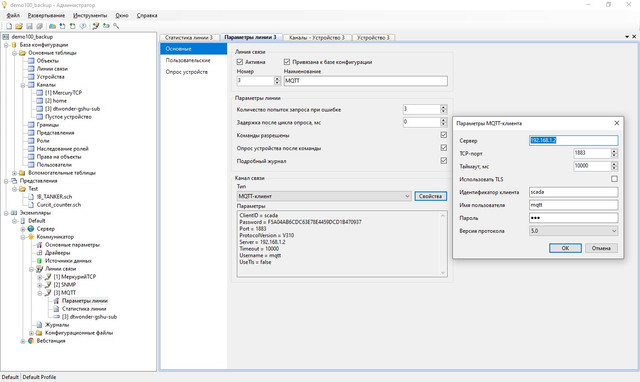Open the Развертывание menu
This screenshot has width=640, height=382.
tap(46, 16)
